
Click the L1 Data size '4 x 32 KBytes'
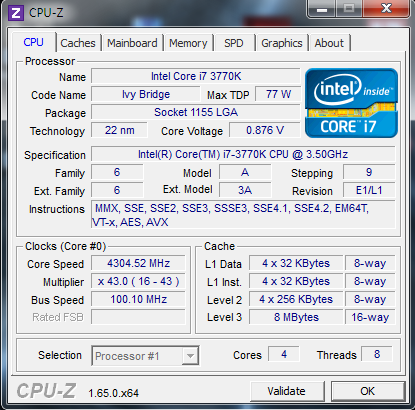click(296, 263)
